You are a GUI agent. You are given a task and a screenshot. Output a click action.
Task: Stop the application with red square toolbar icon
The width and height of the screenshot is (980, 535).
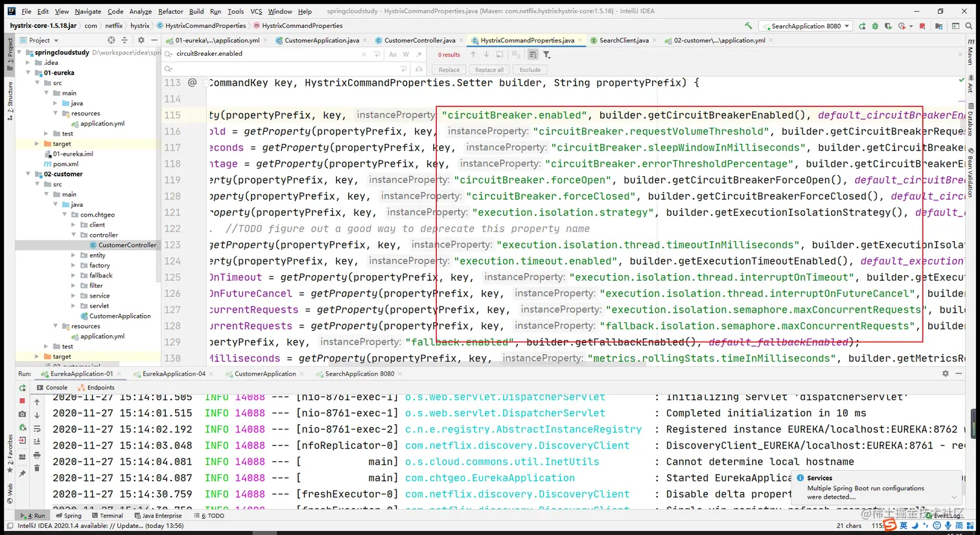922,26
